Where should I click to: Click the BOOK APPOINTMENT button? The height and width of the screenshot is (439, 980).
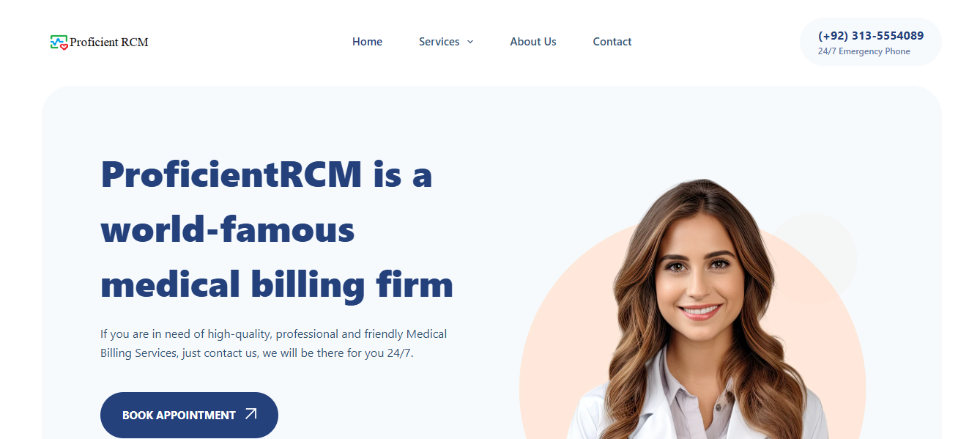pos(189,415)
